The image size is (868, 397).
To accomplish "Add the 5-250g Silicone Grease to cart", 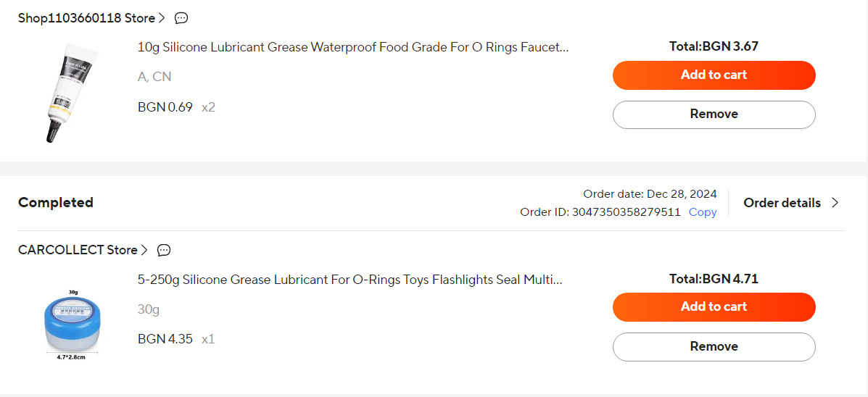I will tap(714, 306).
